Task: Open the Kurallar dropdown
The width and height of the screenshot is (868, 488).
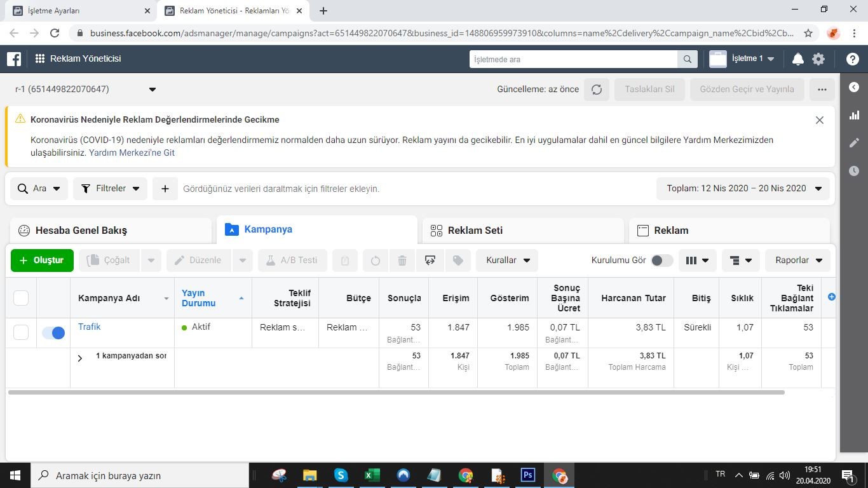Action: 507,261
